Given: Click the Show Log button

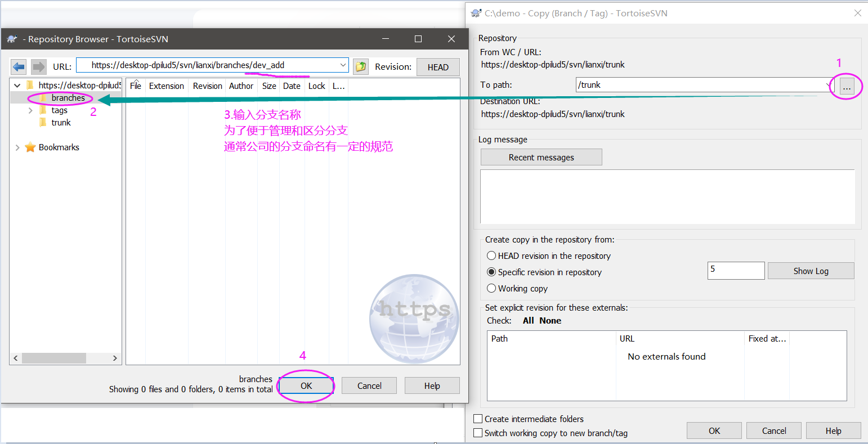Looking at the screenshot, I should pyautogui.click(x=811, y=271).
